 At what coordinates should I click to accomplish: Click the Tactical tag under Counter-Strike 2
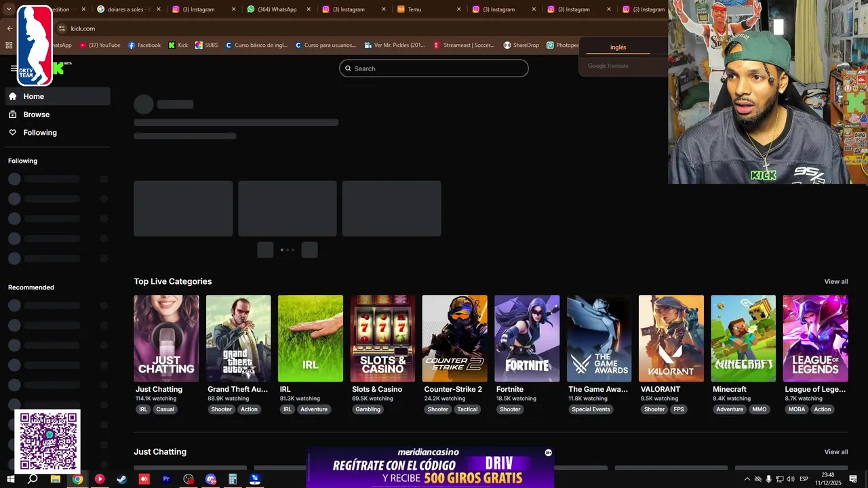click(x=467, y=409)
